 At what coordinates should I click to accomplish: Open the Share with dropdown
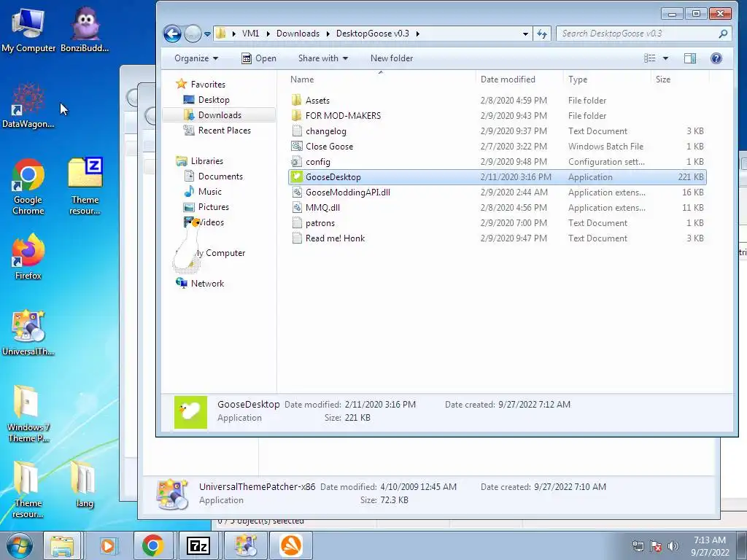pos(323,58)
